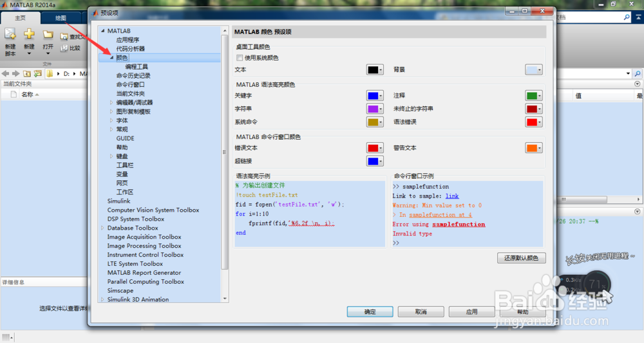Click the 打开 folder icon
The image size is (644, 343).
(x=48, y=35)
